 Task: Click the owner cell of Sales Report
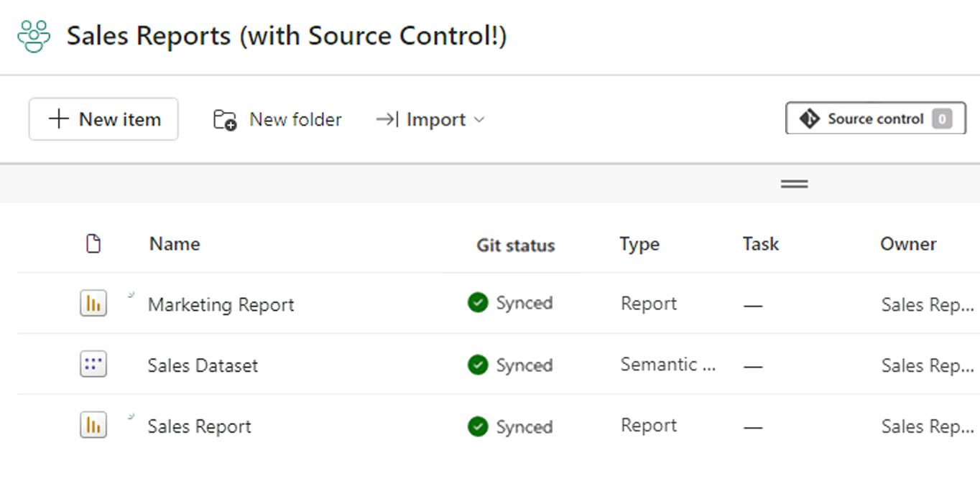[928, 426]
